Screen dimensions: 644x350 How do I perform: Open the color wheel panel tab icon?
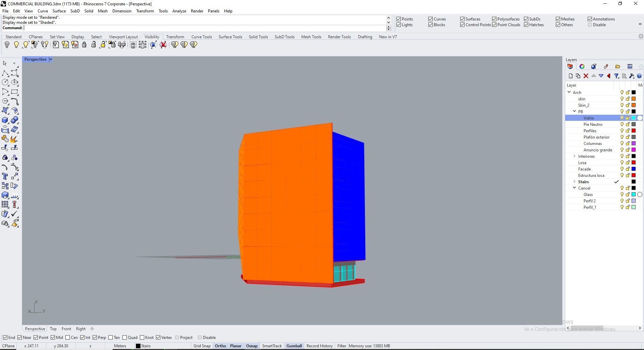582,66
